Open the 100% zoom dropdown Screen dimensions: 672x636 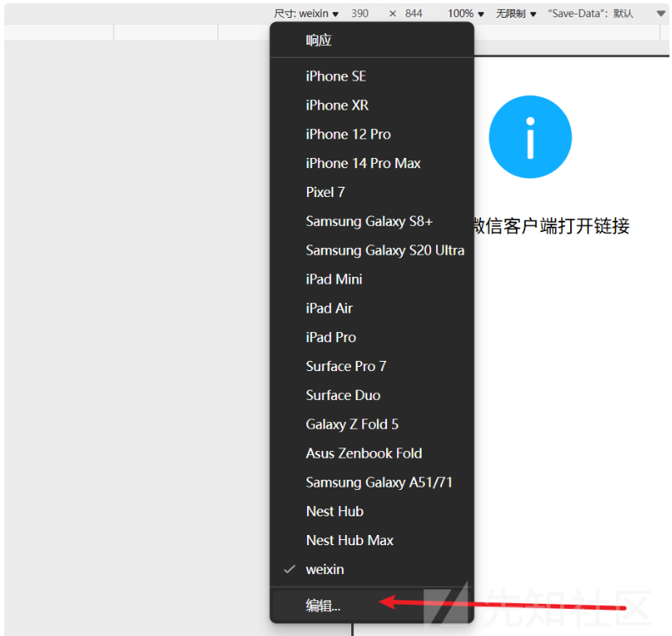[x=466, y=14]
